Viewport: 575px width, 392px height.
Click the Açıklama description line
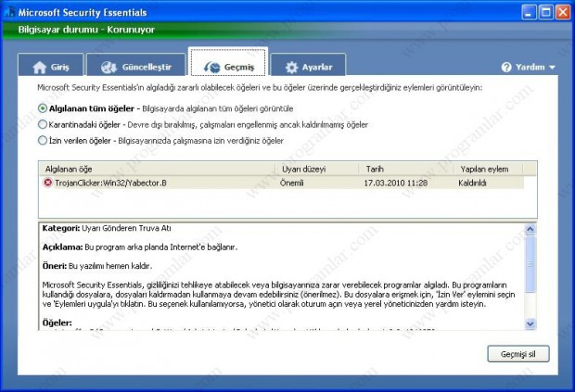coord(140,247)
